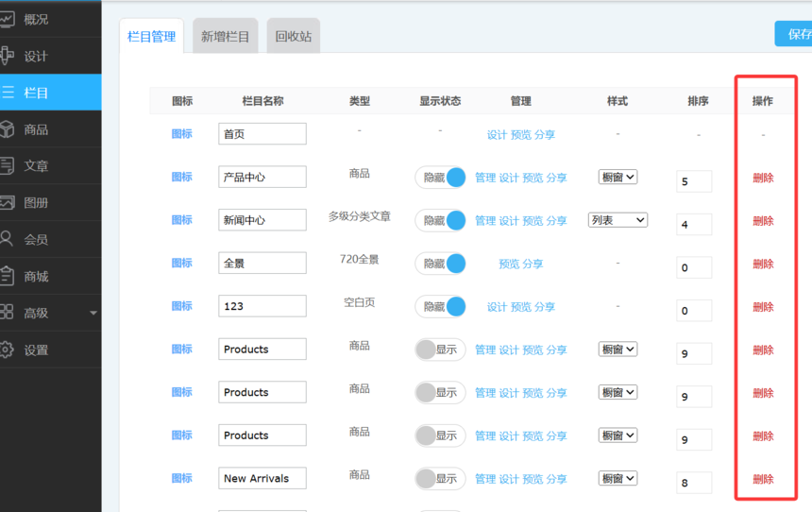This screenshot has width=812, height=512.
Task: Click the 图册 album icon in sidebar
Action: [x=8, y=203]
